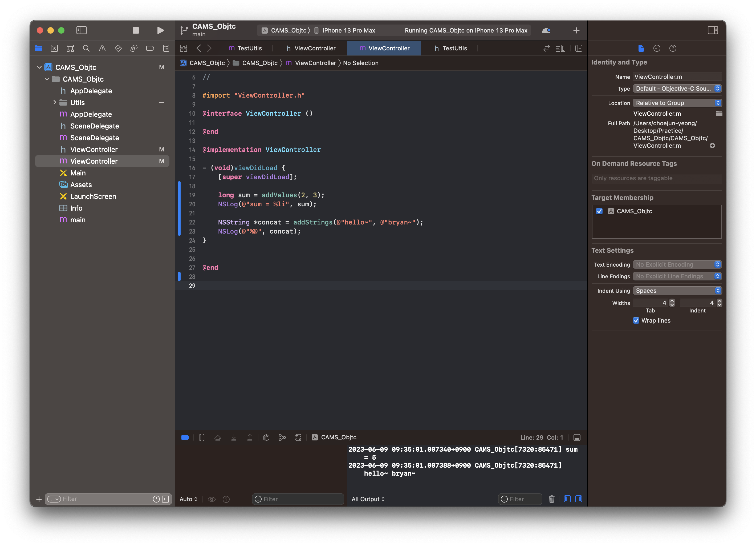Click the Run play button

click(x=160, y=30)
